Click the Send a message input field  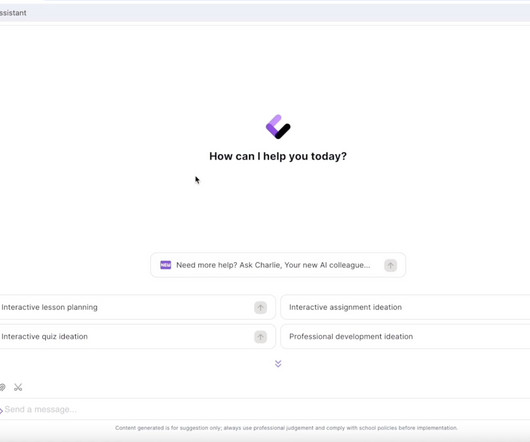tap(265, 410)
